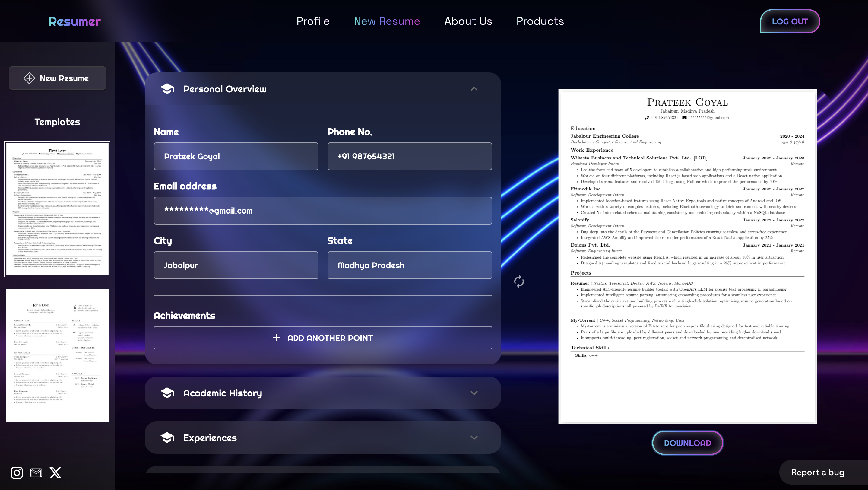Select the John Doe two-column template
The height and width of the screenshot is (490, 868).
pos(57,355)
